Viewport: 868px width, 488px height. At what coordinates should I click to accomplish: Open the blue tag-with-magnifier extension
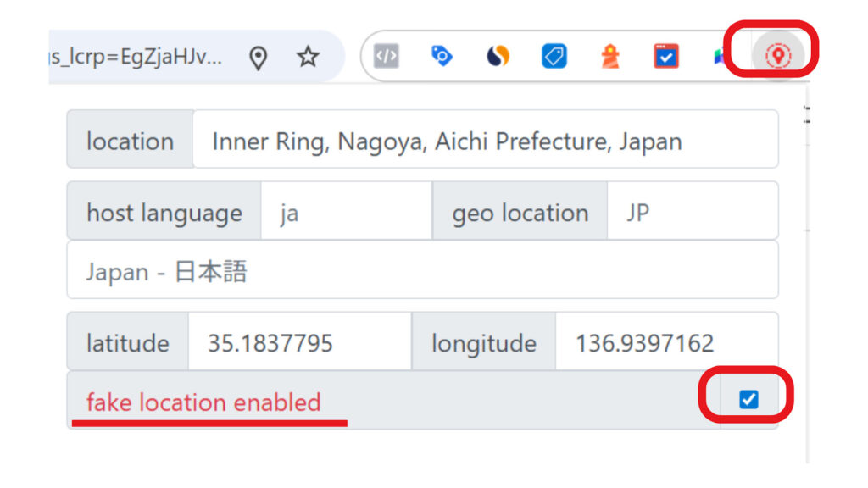tap(442, 57)
